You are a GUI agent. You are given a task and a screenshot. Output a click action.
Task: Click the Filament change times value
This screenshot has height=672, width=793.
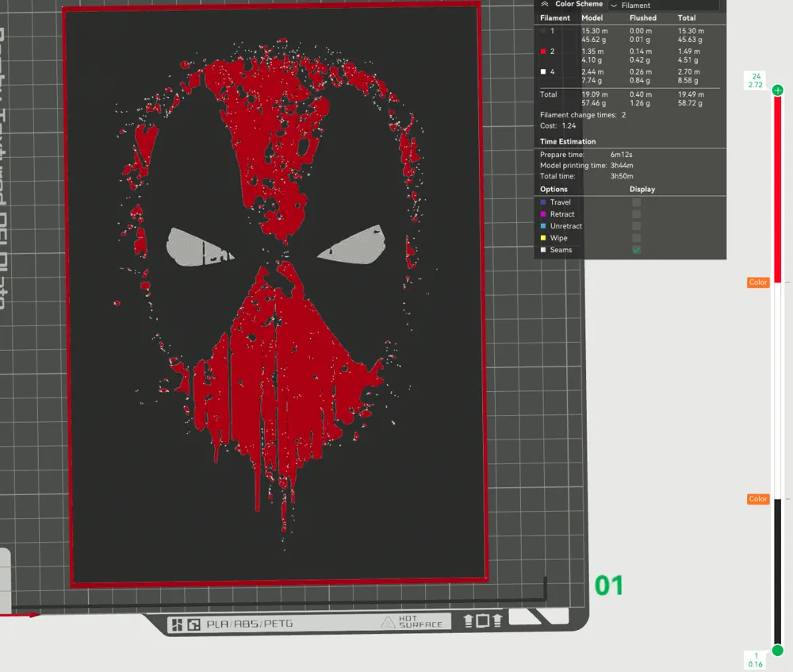pos(623,115)
